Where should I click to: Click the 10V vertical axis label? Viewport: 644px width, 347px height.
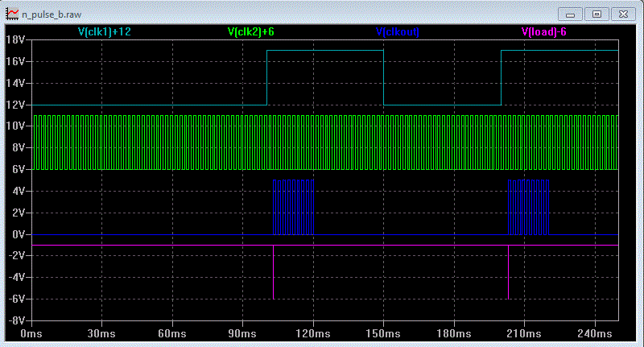(x=15, y=126)
